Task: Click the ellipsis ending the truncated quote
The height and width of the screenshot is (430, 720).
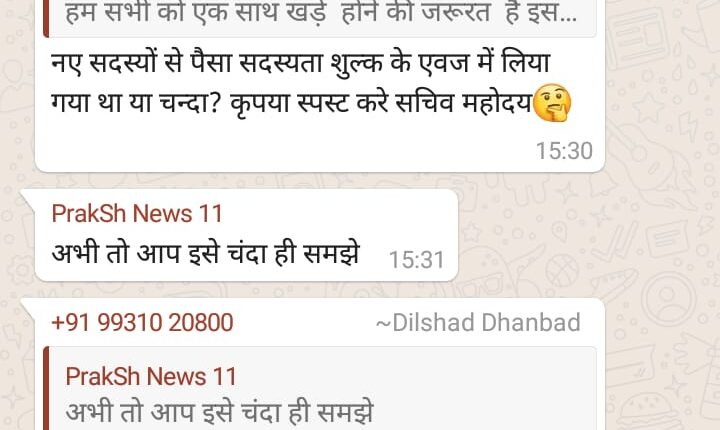Action: 566,17
